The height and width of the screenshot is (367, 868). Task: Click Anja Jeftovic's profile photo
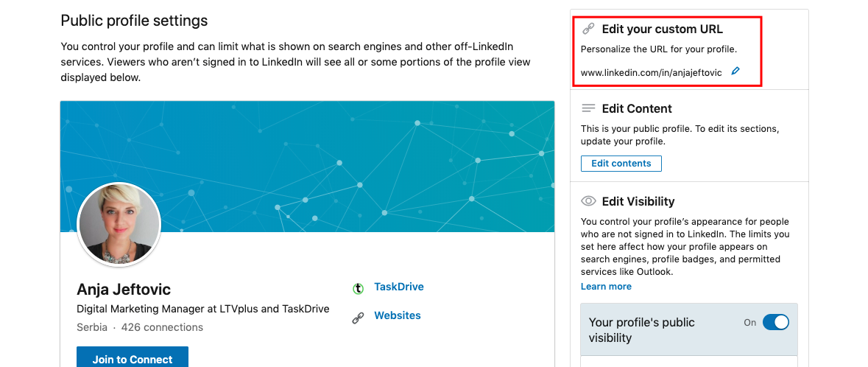tap(119, 224)
